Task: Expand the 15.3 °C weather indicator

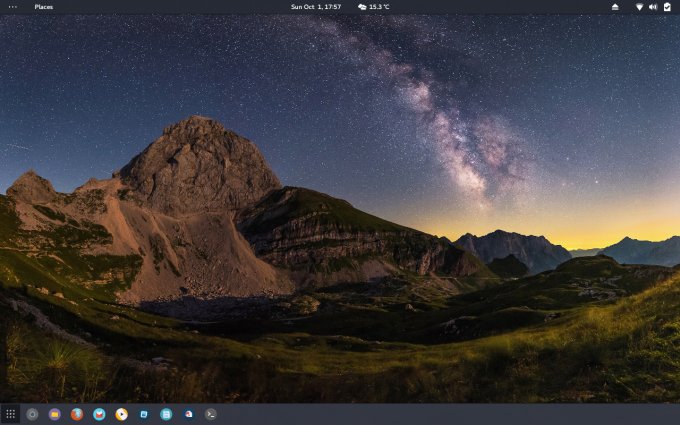Action: (x=374, y=7)
